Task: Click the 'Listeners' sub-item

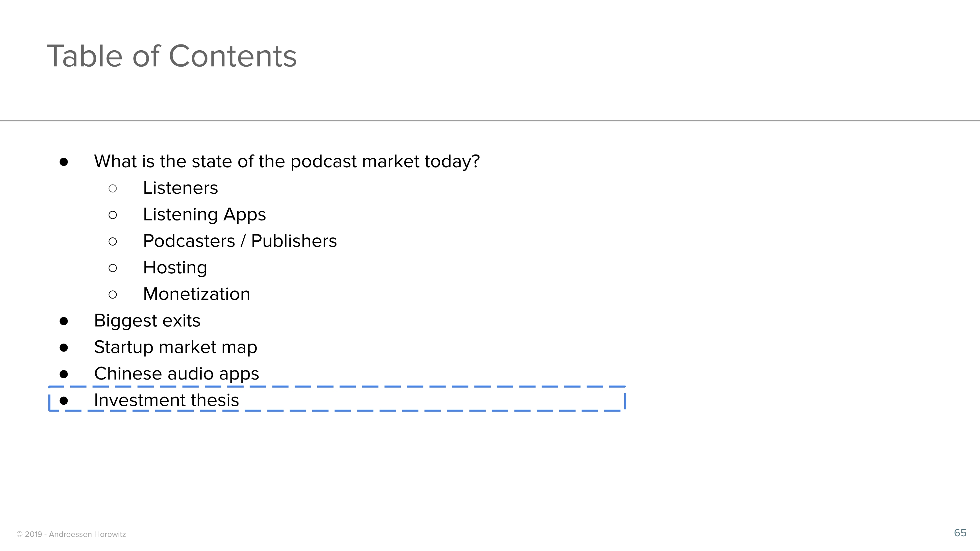Action: click(180, 188)
